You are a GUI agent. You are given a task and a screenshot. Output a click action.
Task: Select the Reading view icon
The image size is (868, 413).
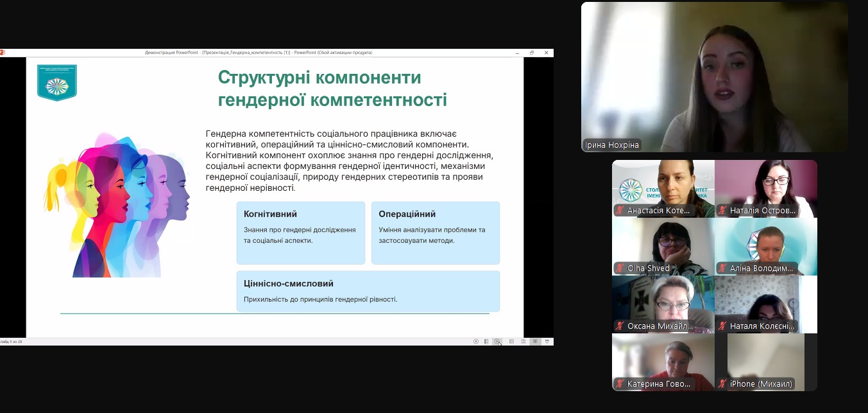[x=535, y=341]
